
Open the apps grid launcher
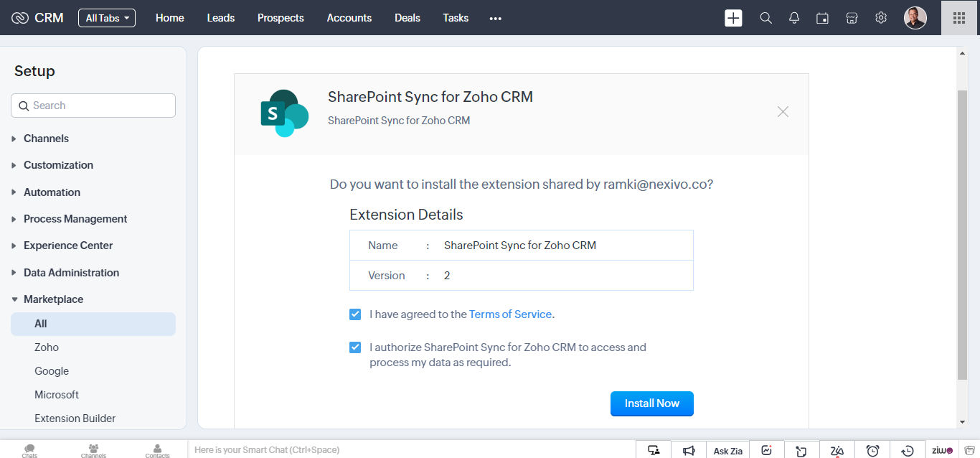959,18
